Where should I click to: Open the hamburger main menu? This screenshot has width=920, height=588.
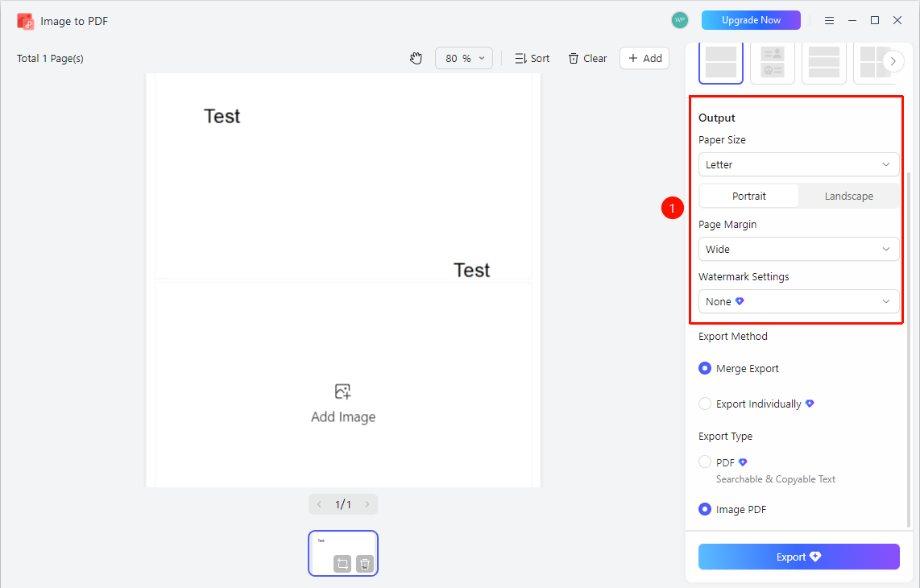point(829,20)
